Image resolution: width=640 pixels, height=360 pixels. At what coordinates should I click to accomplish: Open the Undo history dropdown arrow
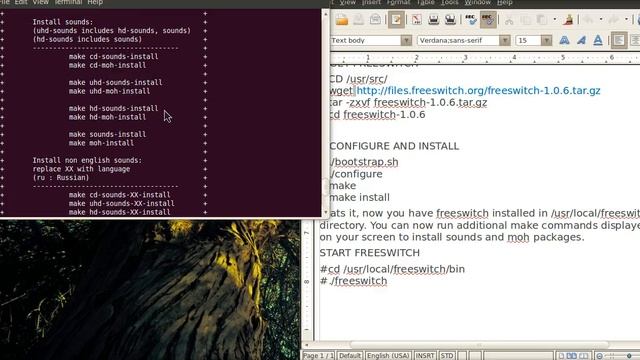pos(600,19)
